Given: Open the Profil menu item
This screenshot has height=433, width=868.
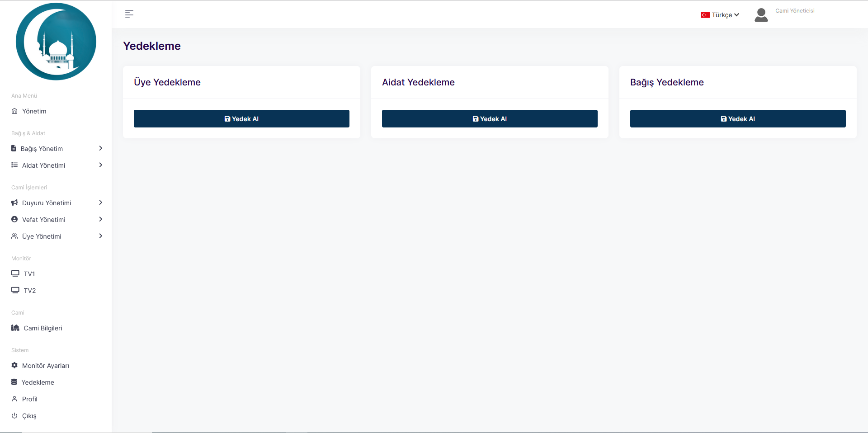Looking at the screenshot, I should pos(29,399).
